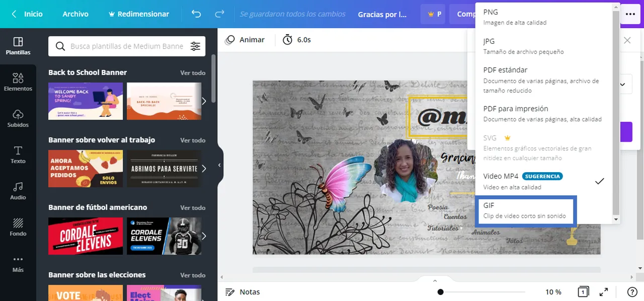The image size is (644, 301).
Task: Click the Back to School Banner heading
Action: [88, 72]
